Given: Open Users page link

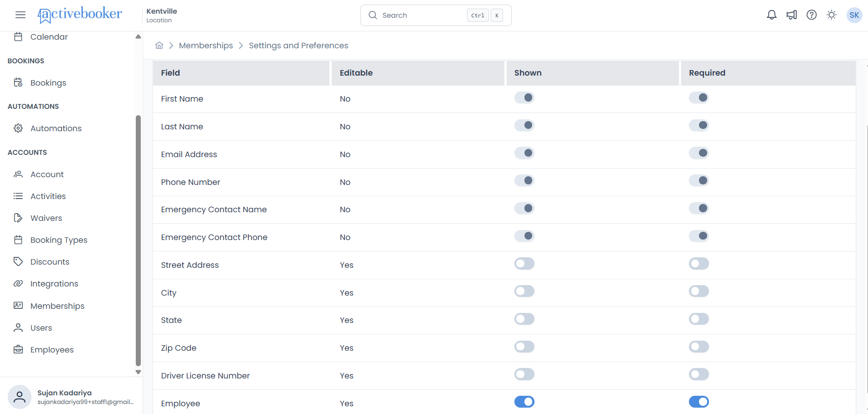Looking at the screenshot, I should (x=41, y=327).
